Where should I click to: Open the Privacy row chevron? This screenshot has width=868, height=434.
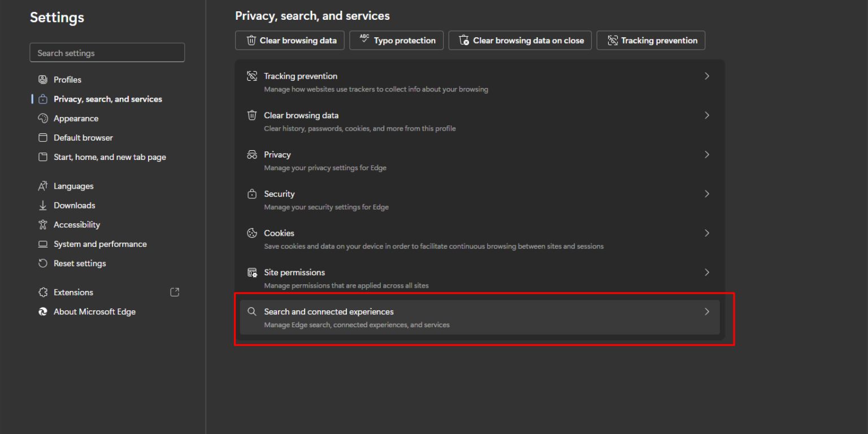[x=706, y=154]
